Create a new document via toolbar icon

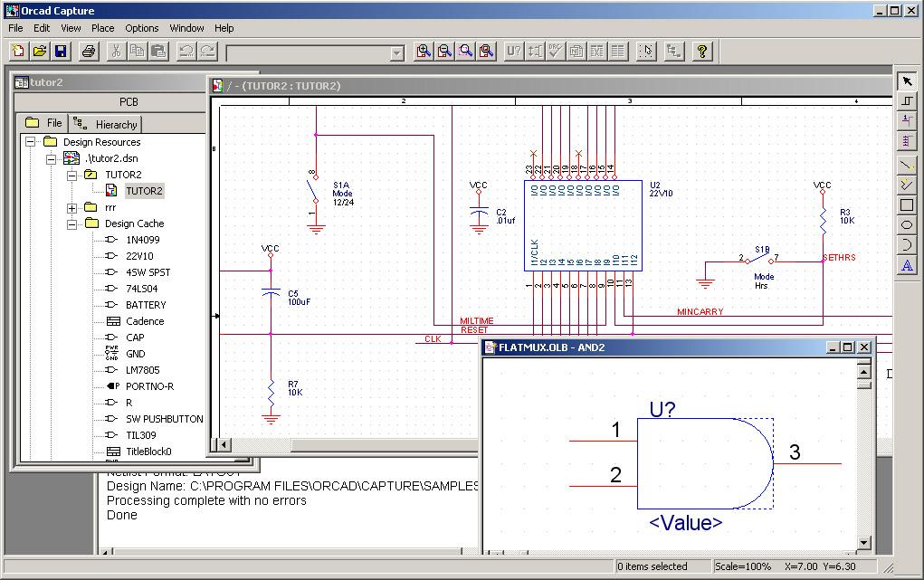coord(18,52)
